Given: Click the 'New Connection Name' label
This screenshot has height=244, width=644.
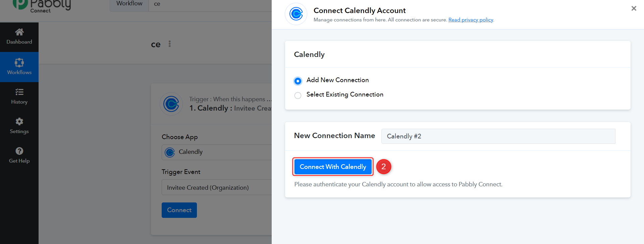Looking at the screenshot, I should pyautogui.click(x=334, y=136).
